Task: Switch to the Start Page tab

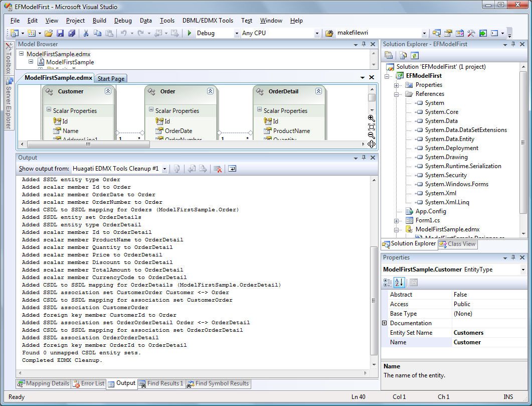Action: pyautogui.click(x=111, y=79)
